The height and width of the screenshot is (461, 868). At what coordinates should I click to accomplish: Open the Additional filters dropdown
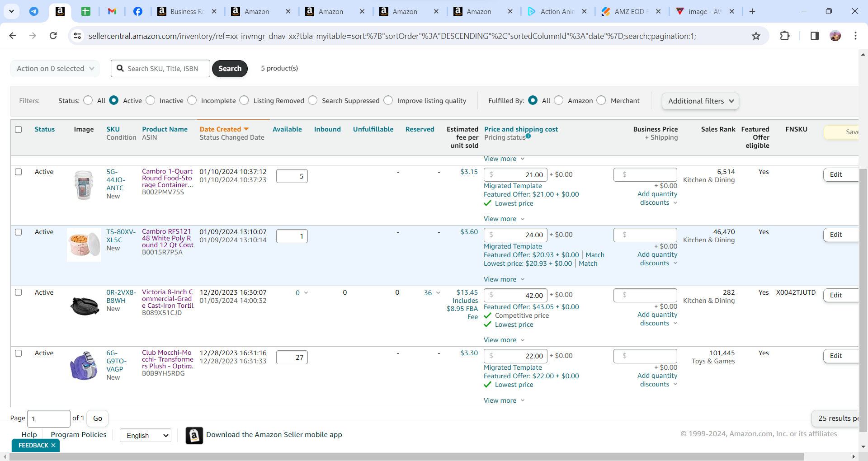pos(700,101)
